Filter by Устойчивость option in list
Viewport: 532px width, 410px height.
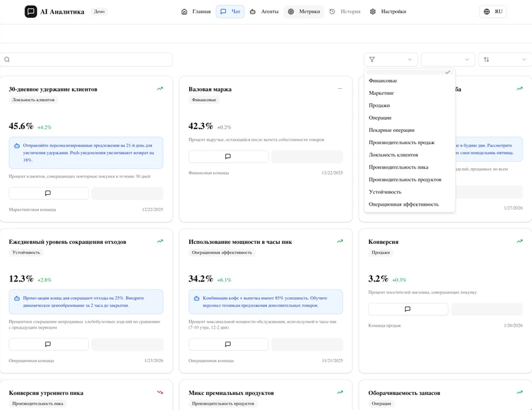click(410, 192)
